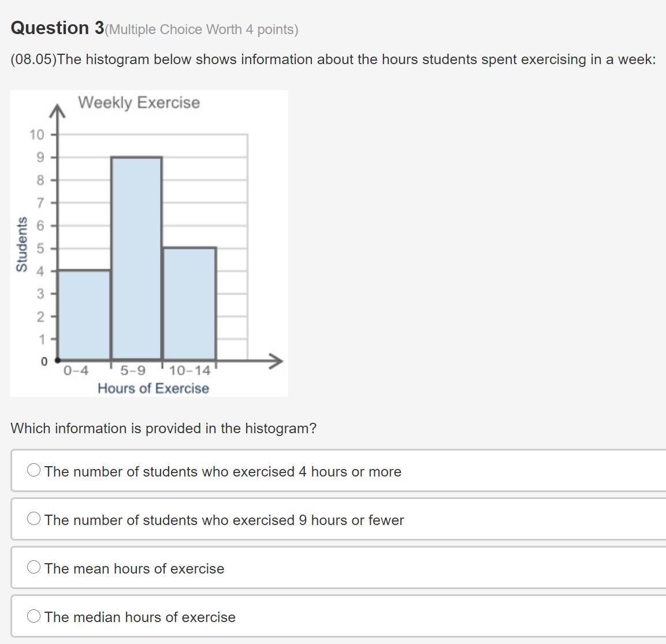The image size is (666, 644).
Task: Click the 'exercised 4 hours or more' answer text
Action: [222, 471]
